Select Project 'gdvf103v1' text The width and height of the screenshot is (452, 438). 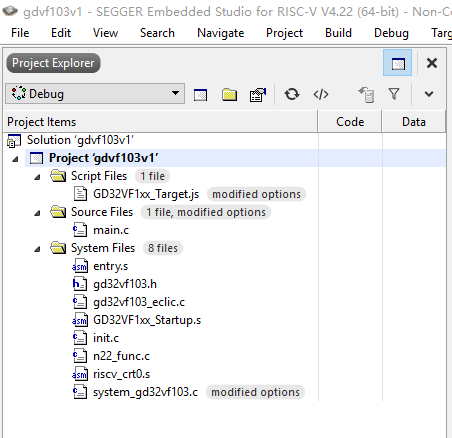coord(103,158)
